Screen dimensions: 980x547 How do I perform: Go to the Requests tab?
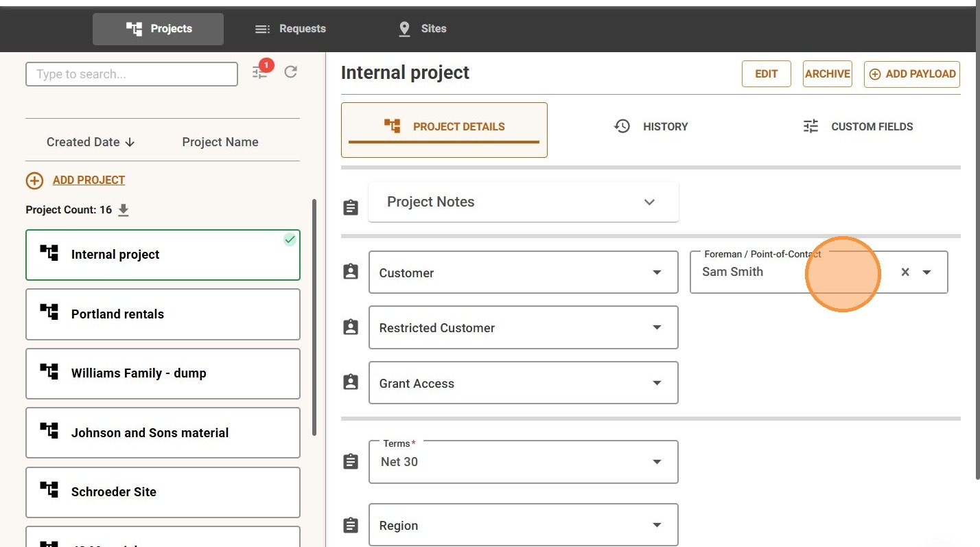click(x=290, y=29)
